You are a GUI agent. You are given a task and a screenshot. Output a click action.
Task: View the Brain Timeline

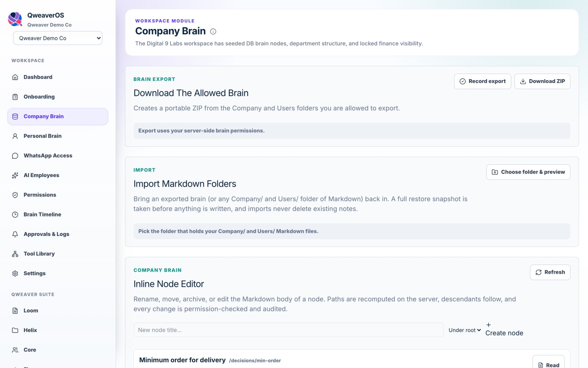[58, 215]
